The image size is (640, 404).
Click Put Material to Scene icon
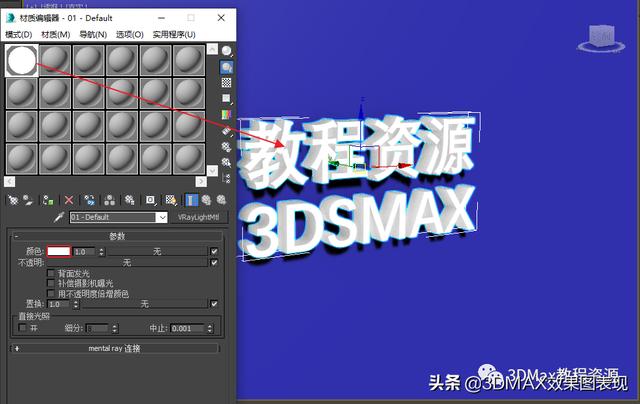[x=28, y=200]
